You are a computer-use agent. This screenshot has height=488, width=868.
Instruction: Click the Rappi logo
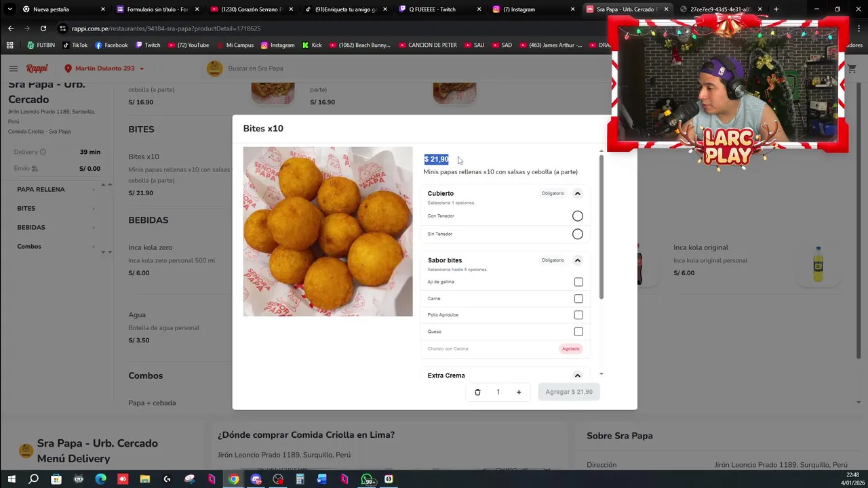click(x=37, y=68)
